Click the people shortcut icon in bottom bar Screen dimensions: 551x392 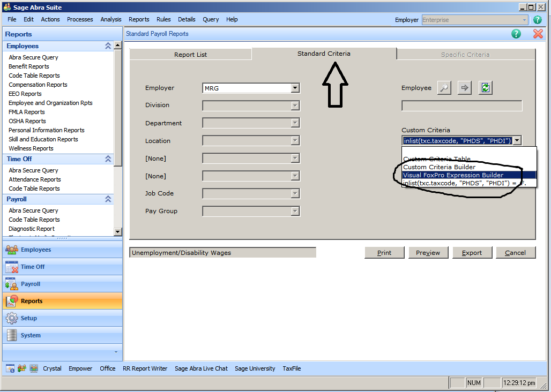22,368
